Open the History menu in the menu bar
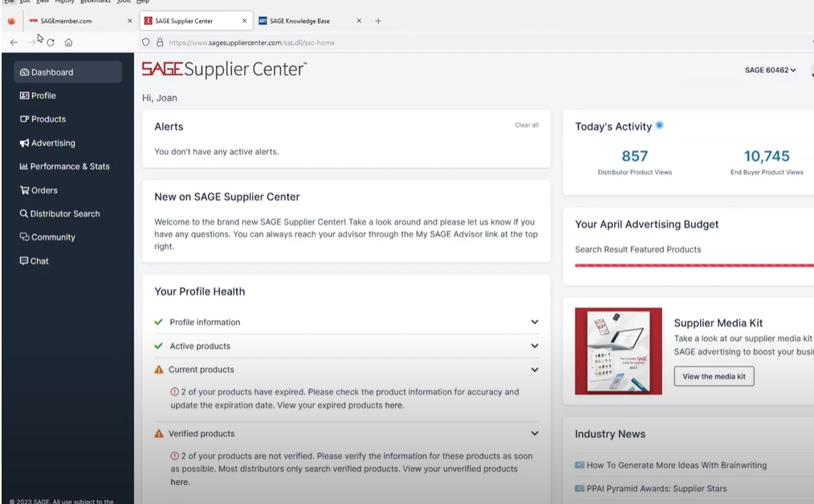Image resolution: width=814 pixels, height=504 pixels. (x=64, y=2)
